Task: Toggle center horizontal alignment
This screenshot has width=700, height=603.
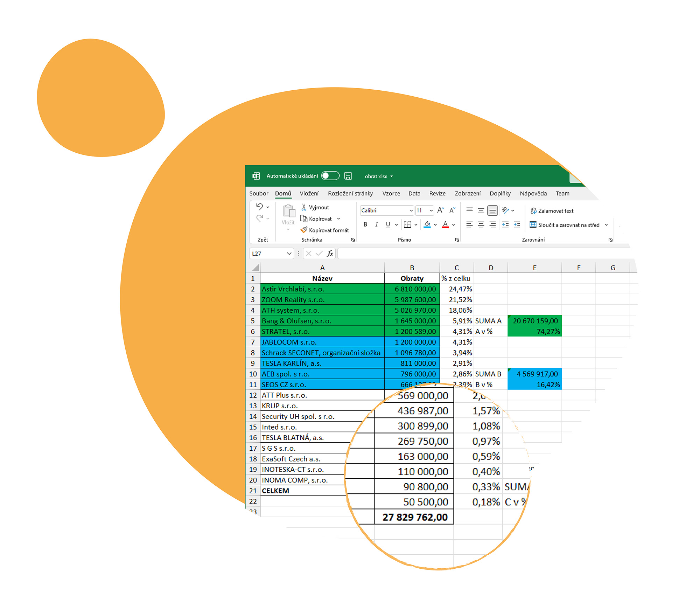Action: [481, 224]
